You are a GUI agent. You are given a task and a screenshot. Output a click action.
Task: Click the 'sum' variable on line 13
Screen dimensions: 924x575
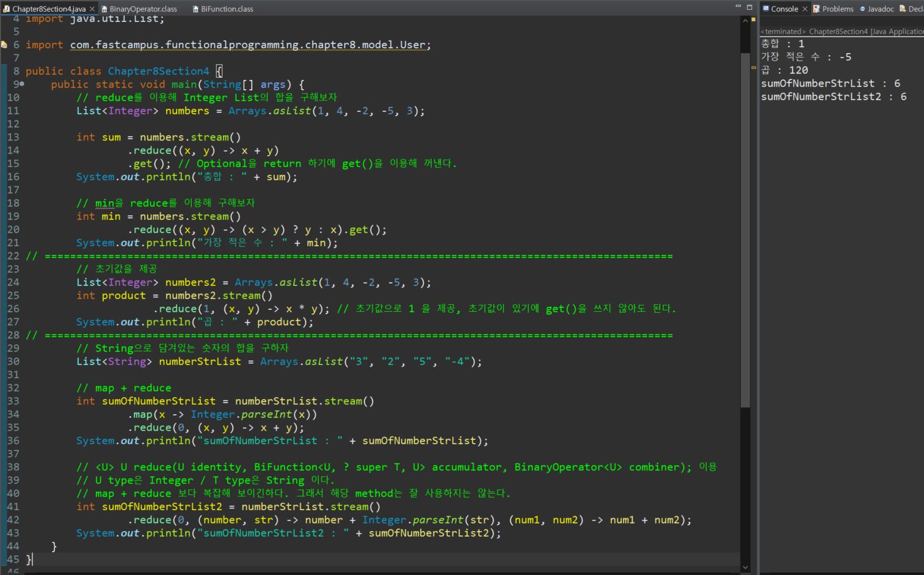111,137
